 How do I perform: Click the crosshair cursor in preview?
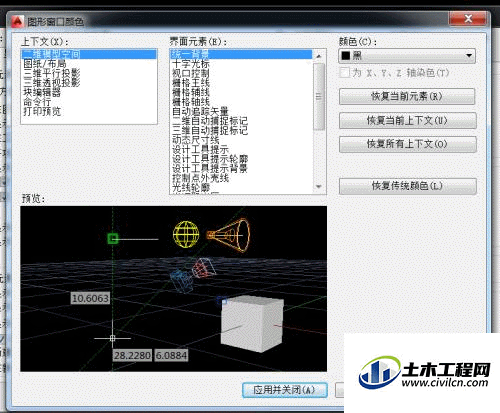tap(112, 338)
